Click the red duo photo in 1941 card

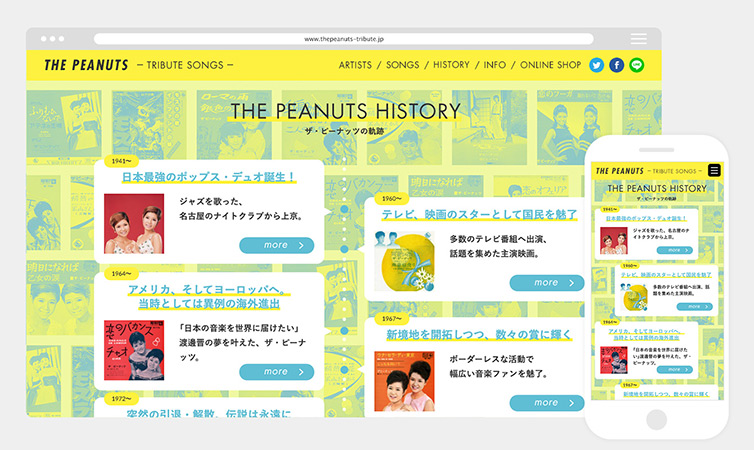134,224
